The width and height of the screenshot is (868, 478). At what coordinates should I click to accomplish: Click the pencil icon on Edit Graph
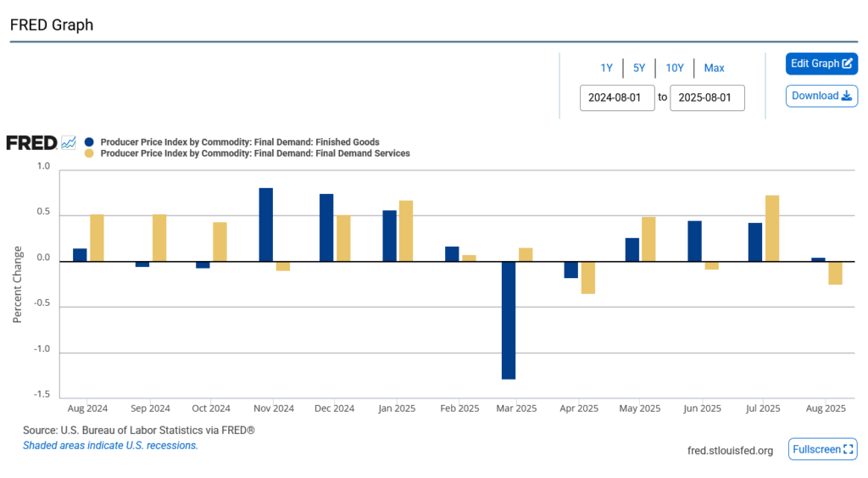pos(846,64)
